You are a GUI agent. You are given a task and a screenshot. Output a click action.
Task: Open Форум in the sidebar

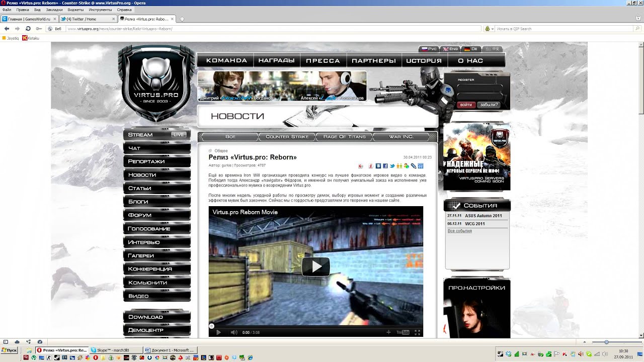tap(157, 215)
